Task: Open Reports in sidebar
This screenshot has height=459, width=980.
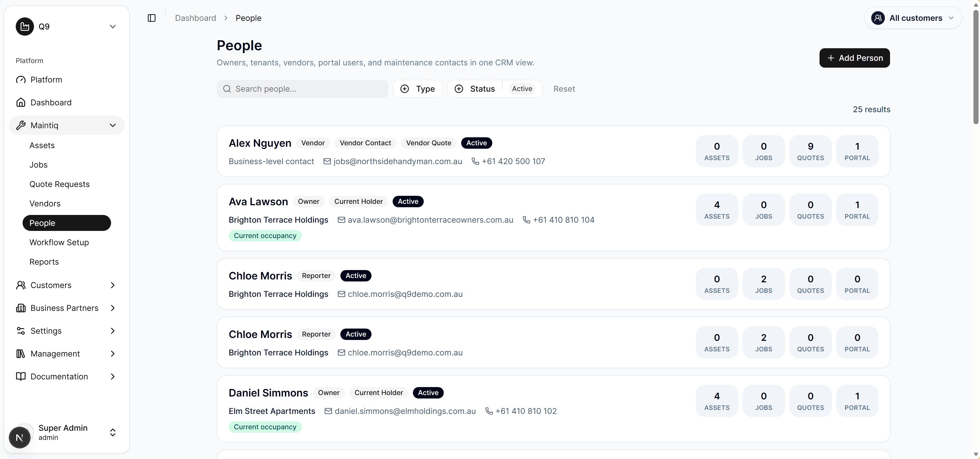Action: [x=44, y=262]
